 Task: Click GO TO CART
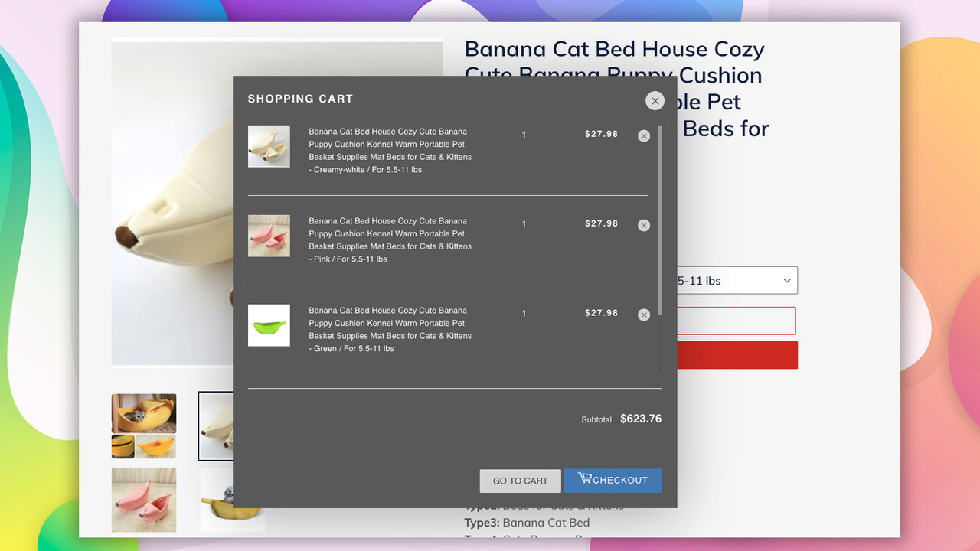(520, 481)
